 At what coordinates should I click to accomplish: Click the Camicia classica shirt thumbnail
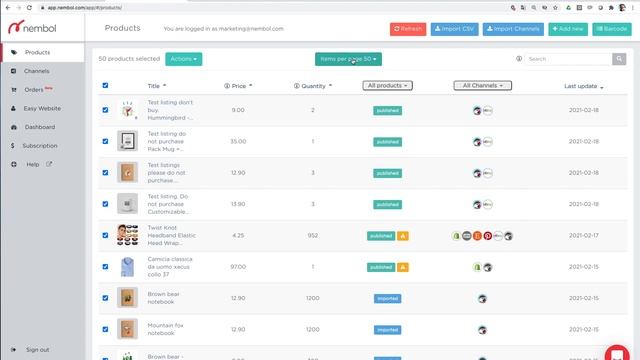(x=127, y=267)
